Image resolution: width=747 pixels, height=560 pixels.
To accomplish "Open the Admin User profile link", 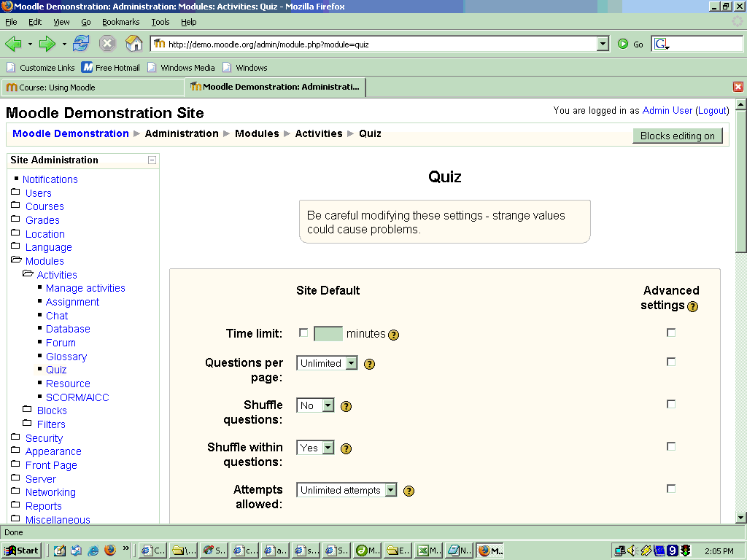I will 667,111.
